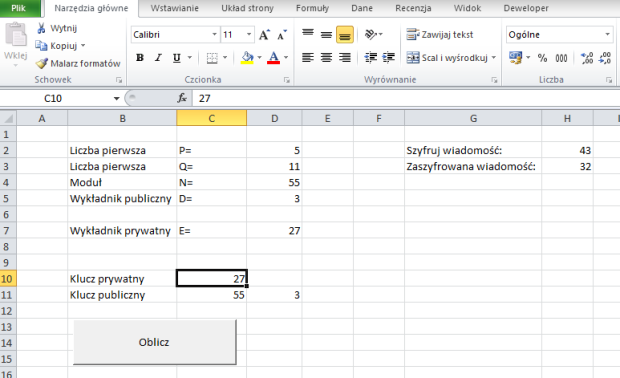The image size is (620, 378).
Task: Open the Calibri font name dropdown
Action: (x=214, y=35)
